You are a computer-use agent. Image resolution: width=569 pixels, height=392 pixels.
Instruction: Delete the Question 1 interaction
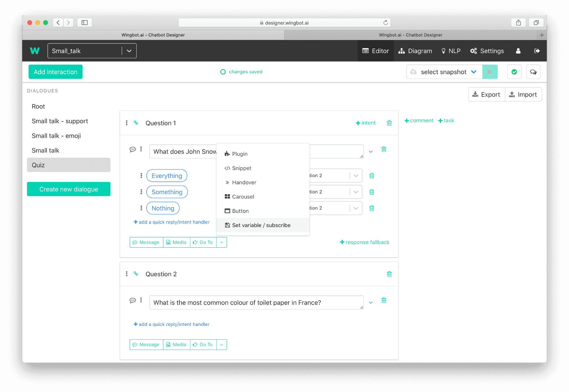(x=389, y=123)
